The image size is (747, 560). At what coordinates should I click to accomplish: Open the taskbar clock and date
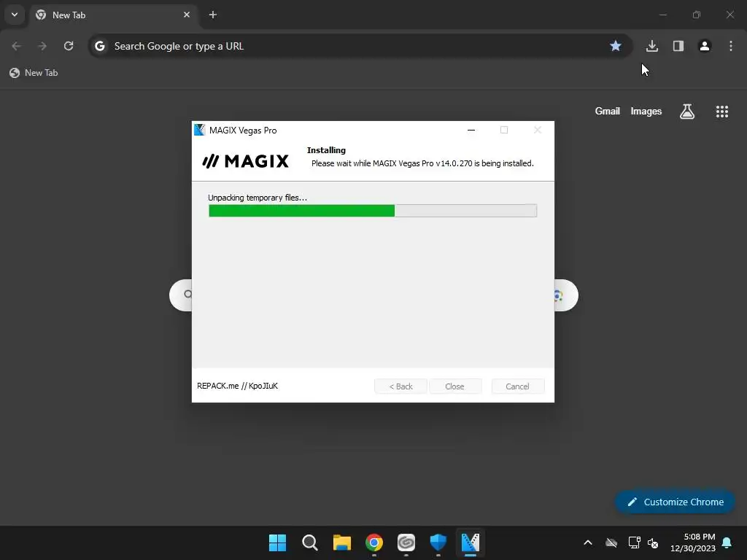click(x=693, y=542)
